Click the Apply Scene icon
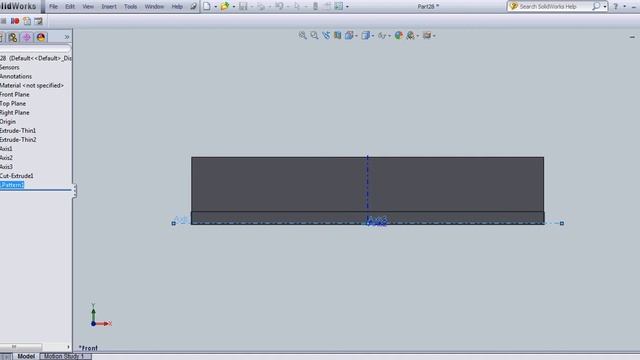Image resolution: width=640 pixels, height=360 pixels. click(410, 36)
